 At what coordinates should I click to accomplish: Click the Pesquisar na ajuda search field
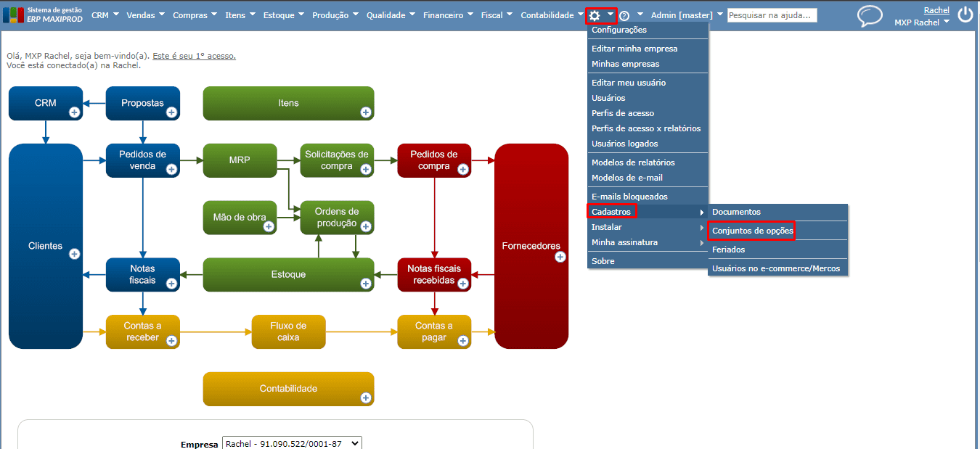pos(772,15)
